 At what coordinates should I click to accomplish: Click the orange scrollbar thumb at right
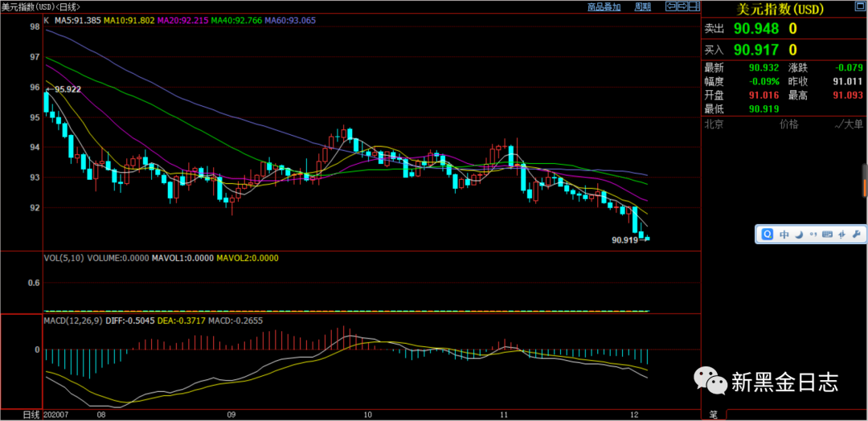pos(865,187)
